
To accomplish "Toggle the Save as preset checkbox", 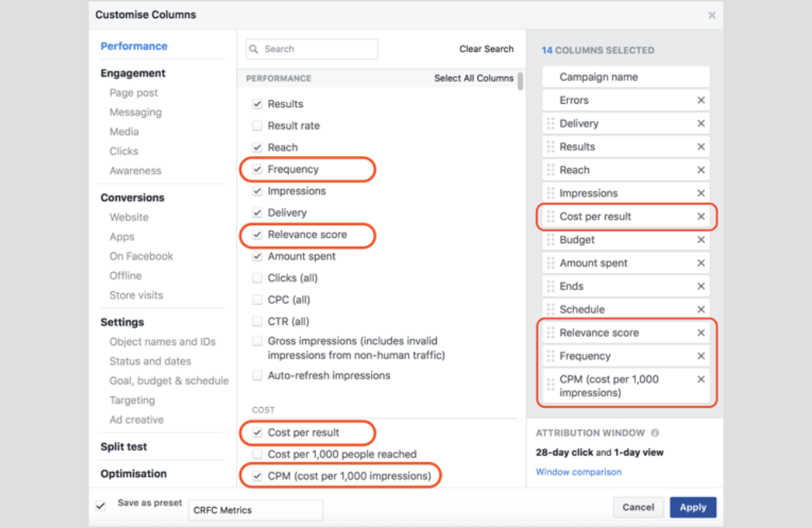I will pyautogui.click(x=100, y=504).
